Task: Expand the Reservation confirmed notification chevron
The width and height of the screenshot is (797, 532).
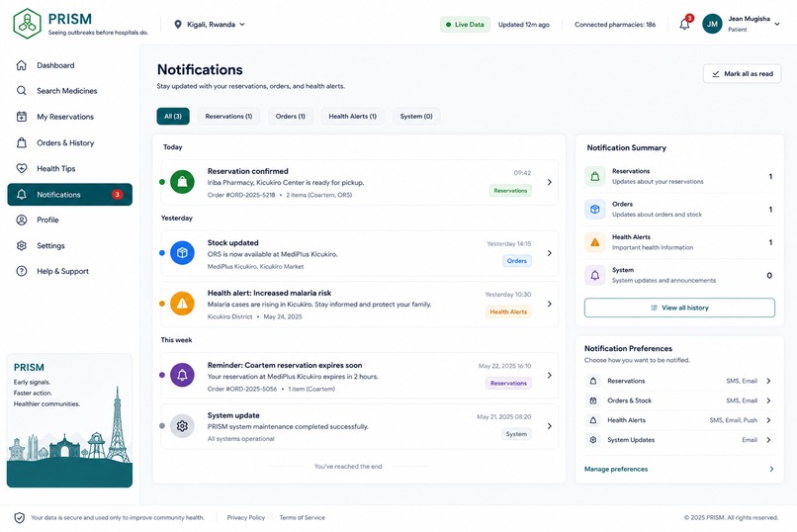Action: 550,182
